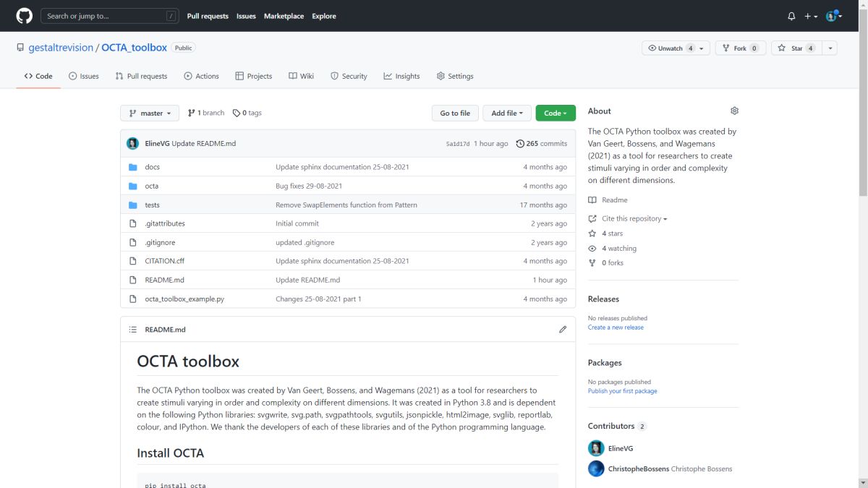Viewport: 868px width, 488px height.
Task: Open the README.md file in list
Action: (164, 280)
